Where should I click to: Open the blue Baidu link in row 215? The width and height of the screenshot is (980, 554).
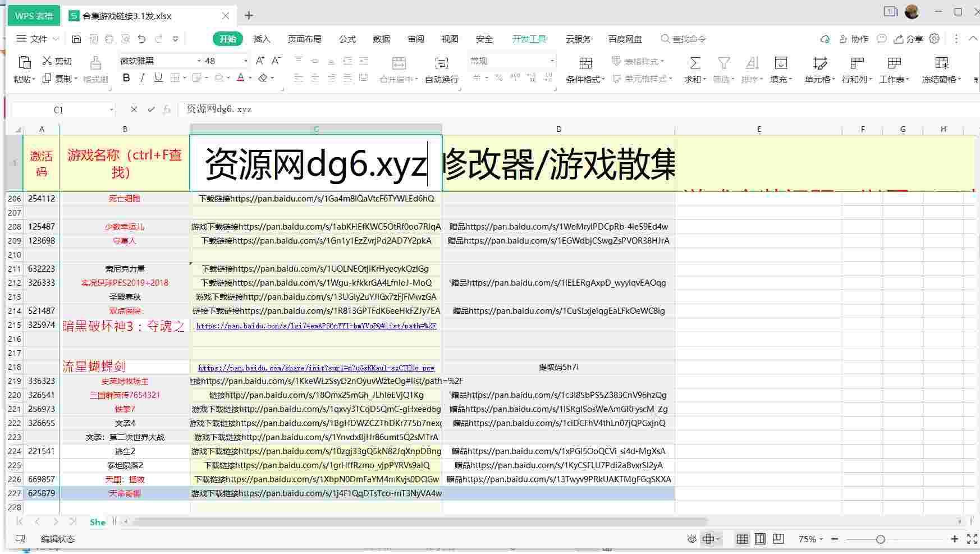tap(316, 326)
